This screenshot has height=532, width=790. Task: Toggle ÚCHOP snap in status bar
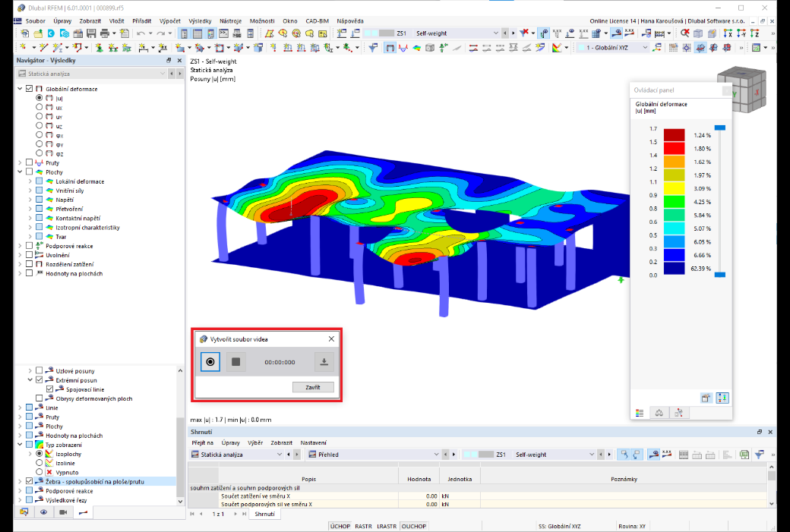[x=340, y=526]
